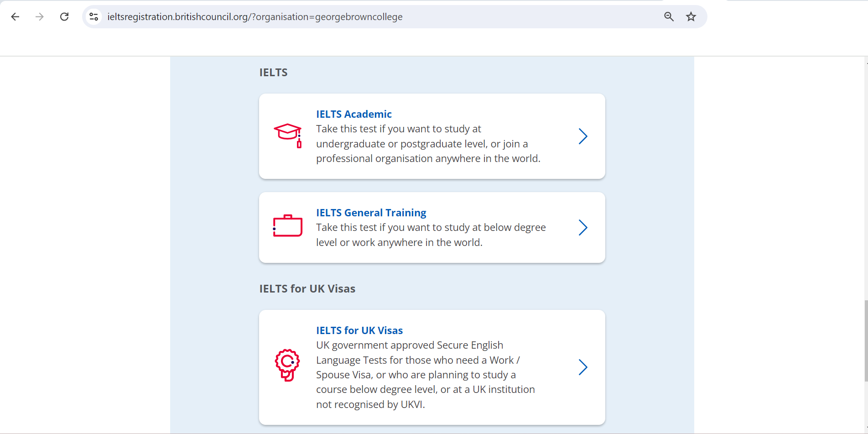Click the briefcase icon on IELTS General Training card

pyautogui.click(x=287, y=225)
